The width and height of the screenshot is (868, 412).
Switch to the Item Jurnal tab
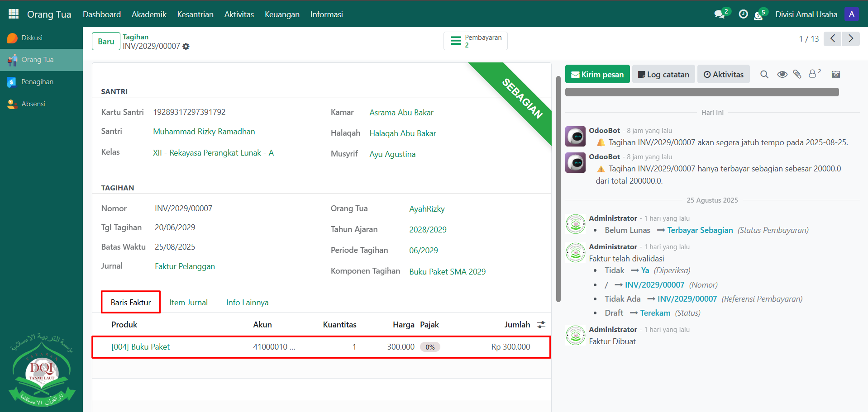[188, 303]
